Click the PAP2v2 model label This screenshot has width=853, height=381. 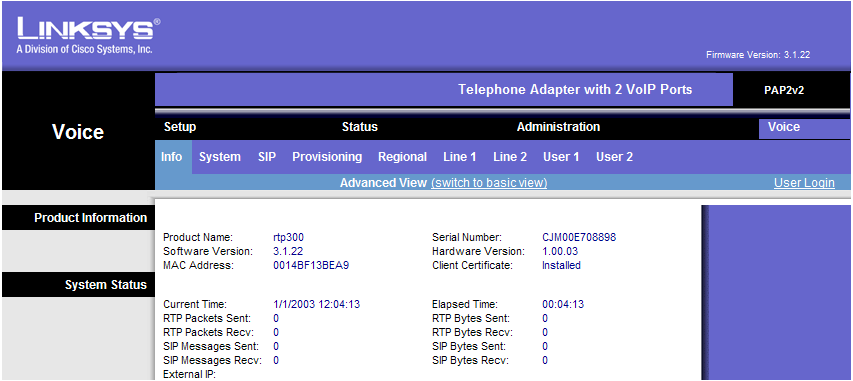point(784,90)
